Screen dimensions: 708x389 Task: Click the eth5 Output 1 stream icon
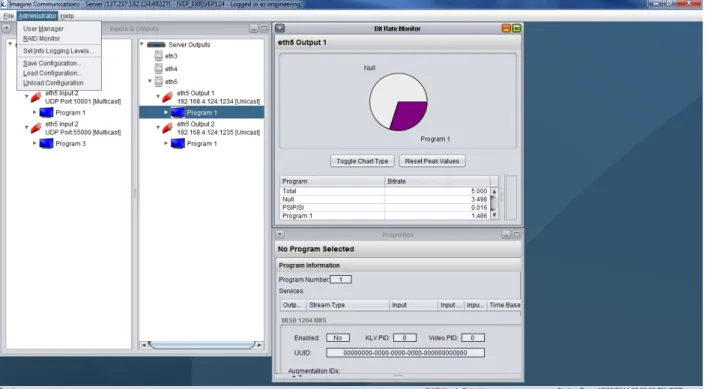pyautogui.click(x=168, y=97)
